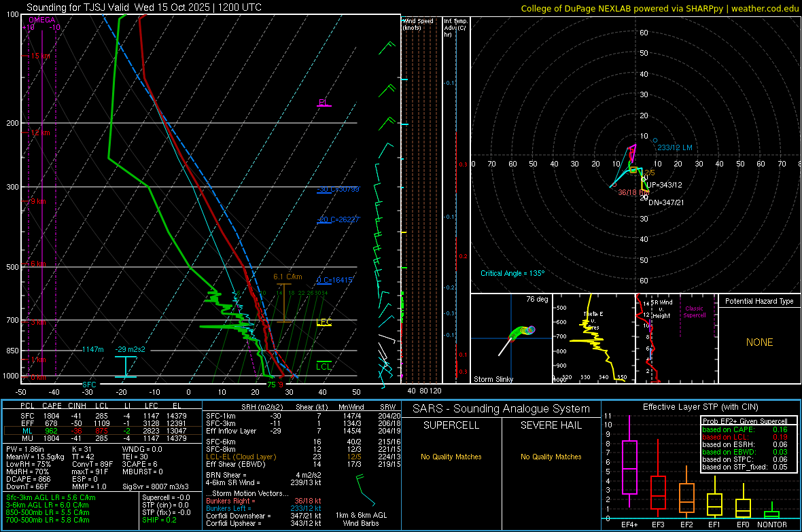Click the red '36/18 RM' hodograph label
Viewport: 802px width, 532px height.
pos(633,192)
